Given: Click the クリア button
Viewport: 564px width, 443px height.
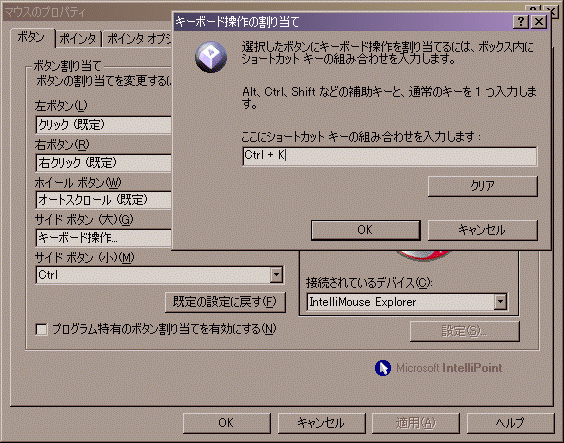Looking at the screenshot, I should (x=483, y=186).
